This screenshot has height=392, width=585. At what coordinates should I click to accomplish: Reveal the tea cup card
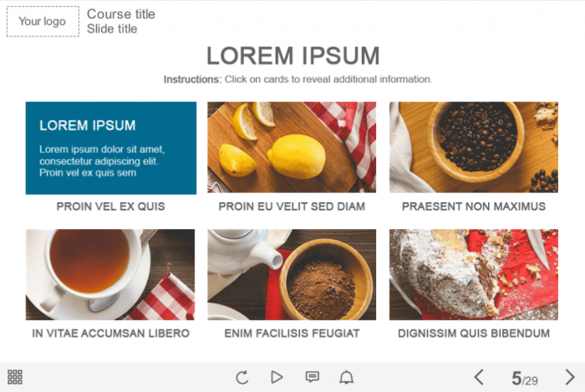point(110,274)
